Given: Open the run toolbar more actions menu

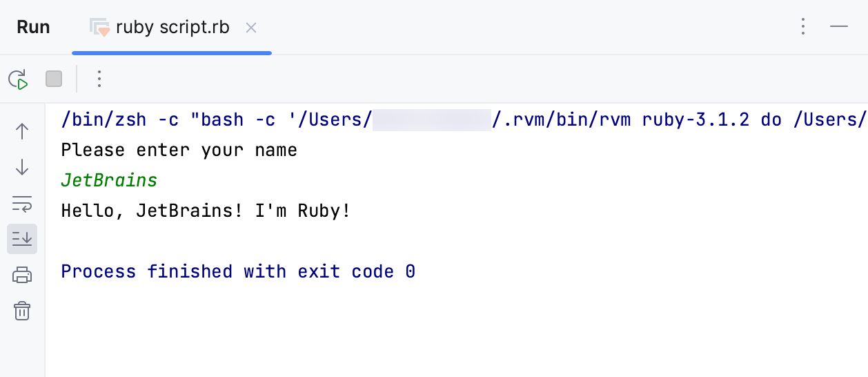Looking at the screenshot, I should click(x=99, y=79).
